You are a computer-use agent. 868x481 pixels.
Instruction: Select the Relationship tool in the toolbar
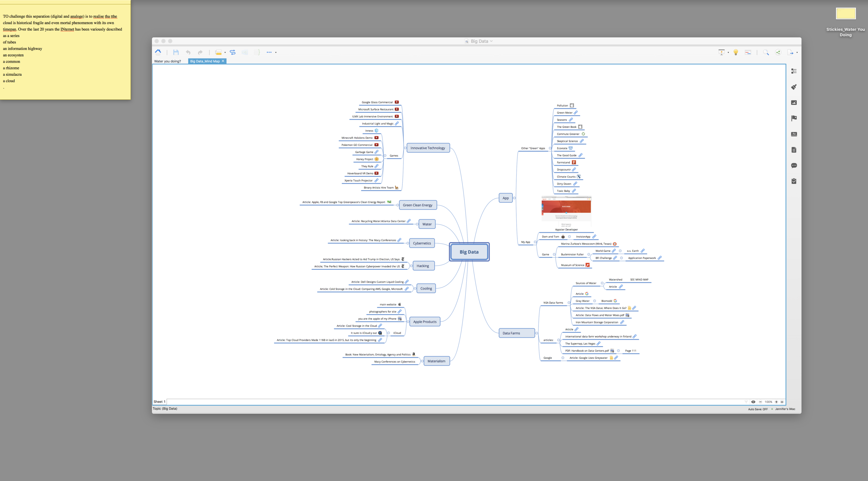pos(233,52)
